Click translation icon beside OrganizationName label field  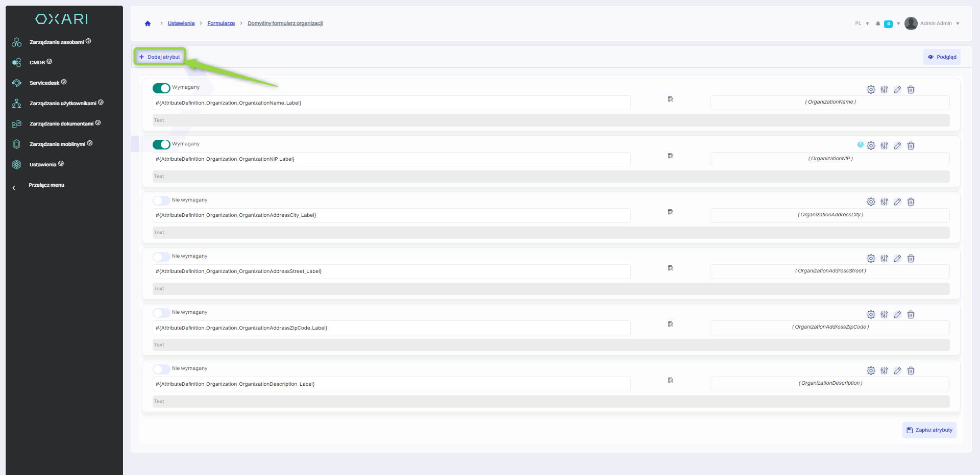(671, 99)
